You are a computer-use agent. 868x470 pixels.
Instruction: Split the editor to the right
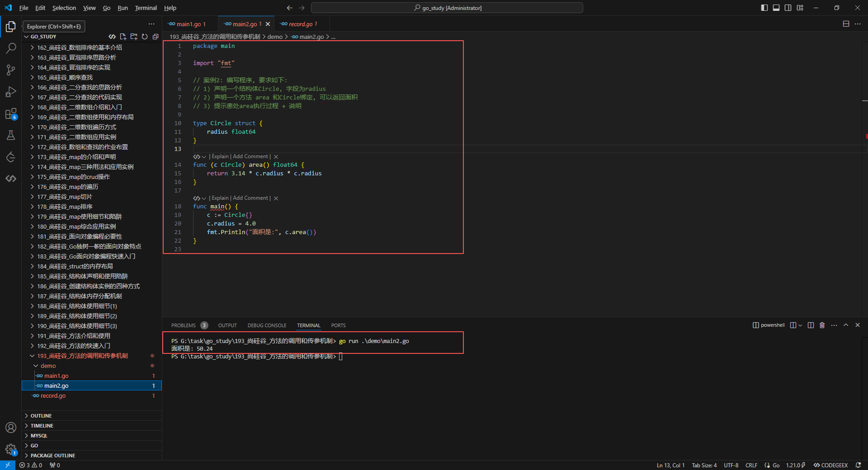click(x=846, y=24)
